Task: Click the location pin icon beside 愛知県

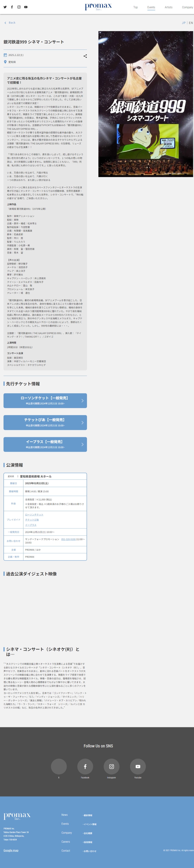Action: (5, 62)
